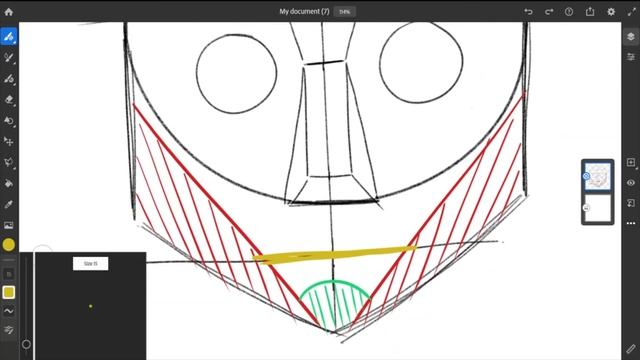
Task: Click the blue badge on sketch layer
Action: 586,176
